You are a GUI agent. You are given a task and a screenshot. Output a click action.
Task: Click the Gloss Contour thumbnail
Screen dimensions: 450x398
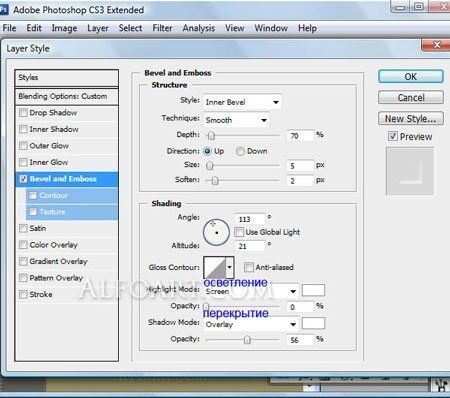[214, 267]
